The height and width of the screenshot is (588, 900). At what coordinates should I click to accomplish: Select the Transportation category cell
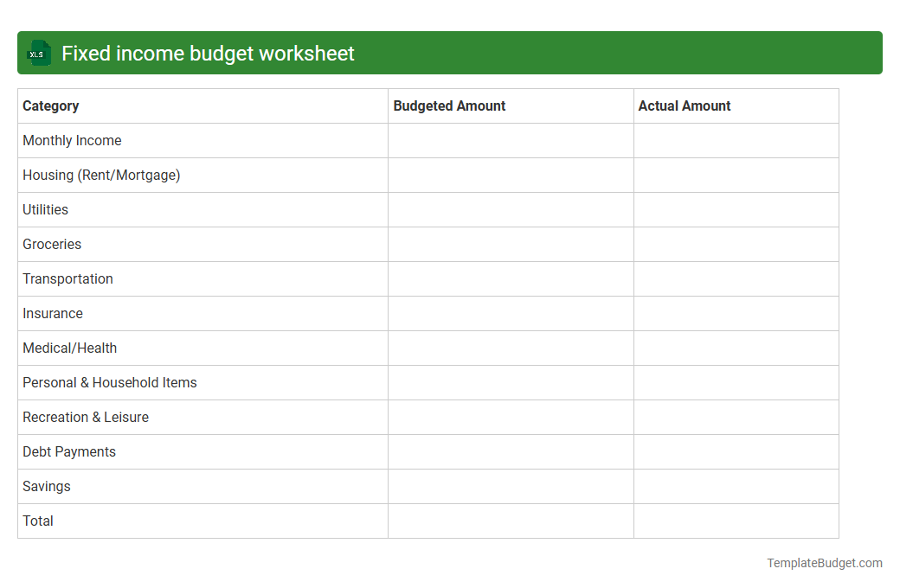pyautogui.click(x=67, y=278)
